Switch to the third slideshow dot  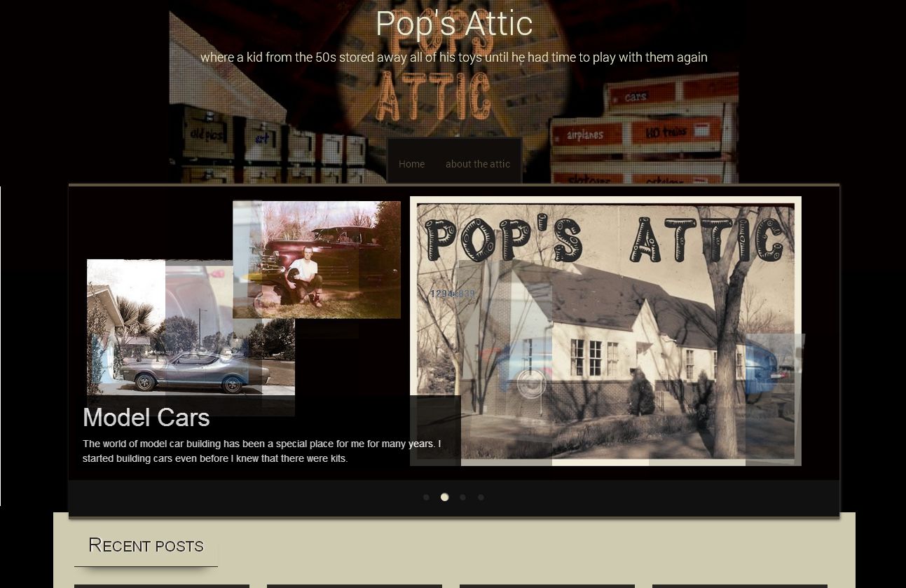462,498
